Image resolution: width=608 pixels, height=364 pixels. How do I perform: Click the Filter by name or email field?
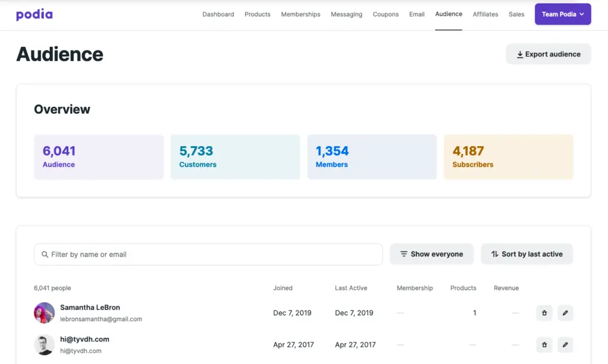[208, 254]
